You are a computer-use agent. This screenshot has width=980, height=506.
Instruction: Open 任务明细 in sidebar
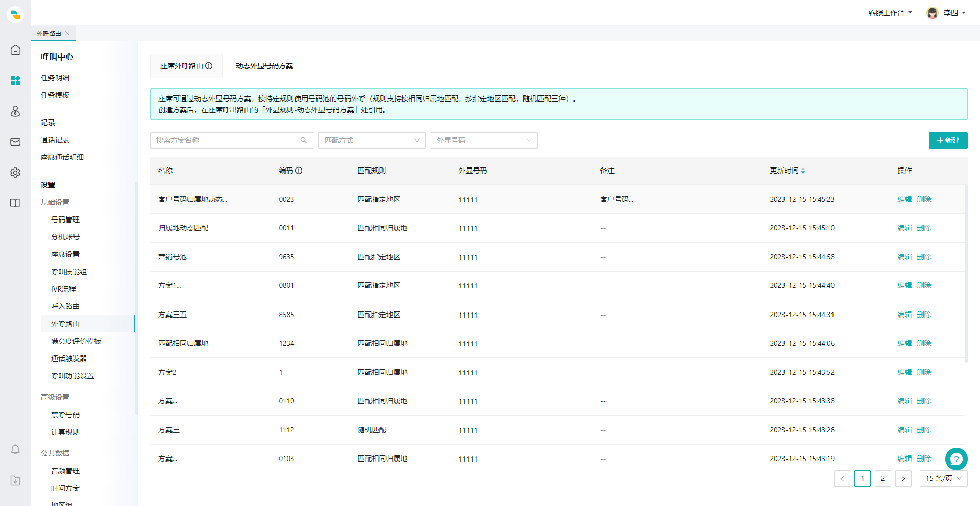point(55,78)
